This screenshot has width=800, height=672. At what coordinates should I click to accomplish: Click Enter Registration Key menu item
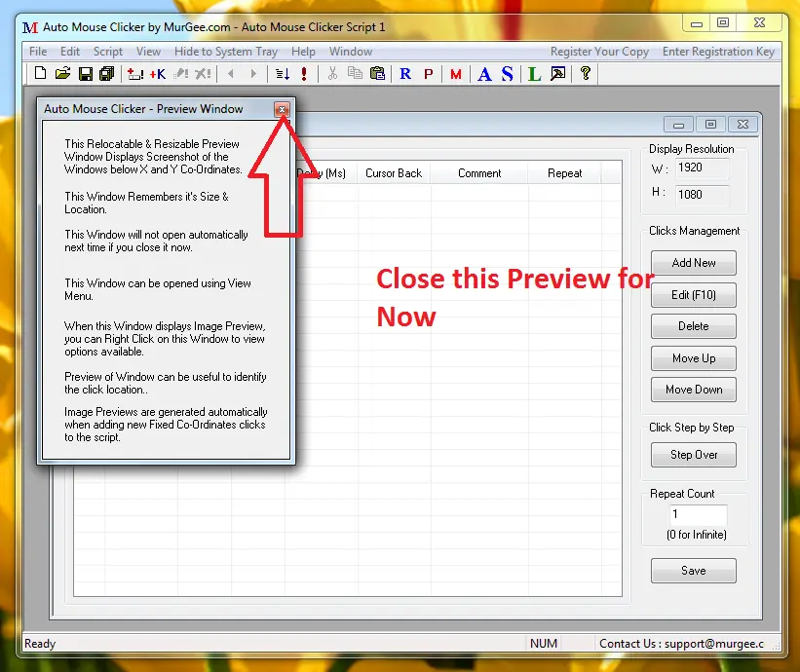(718, 52)
